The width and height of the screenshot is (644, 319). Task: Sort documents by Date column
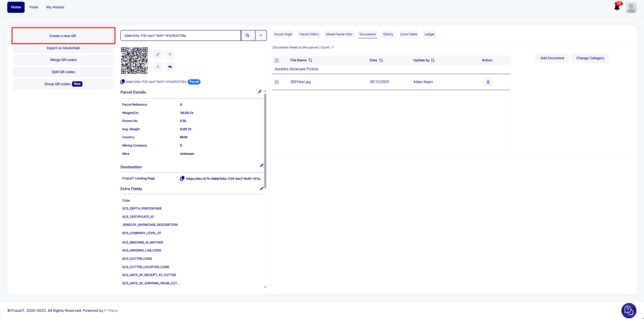point(381,60)
